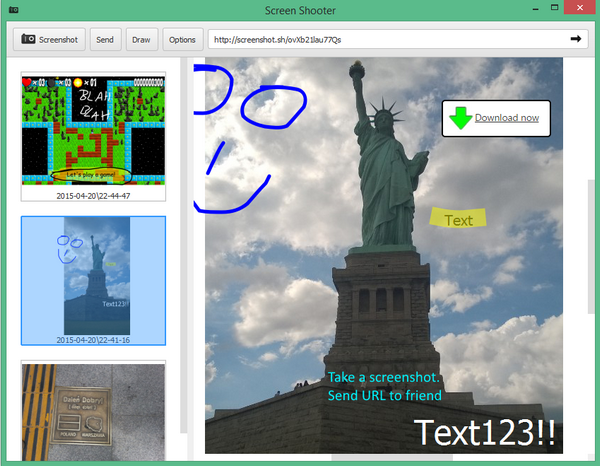Select the Dzien Dobry plaque thumbnail

(93, 412)
